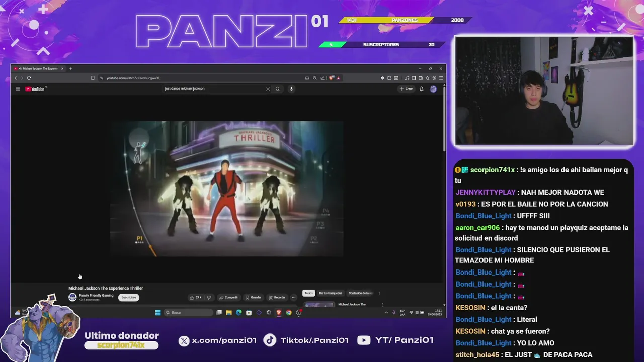Screen dimensions: 644x362
Task: Select the Todos filter chip
Action: pos(308,293)
